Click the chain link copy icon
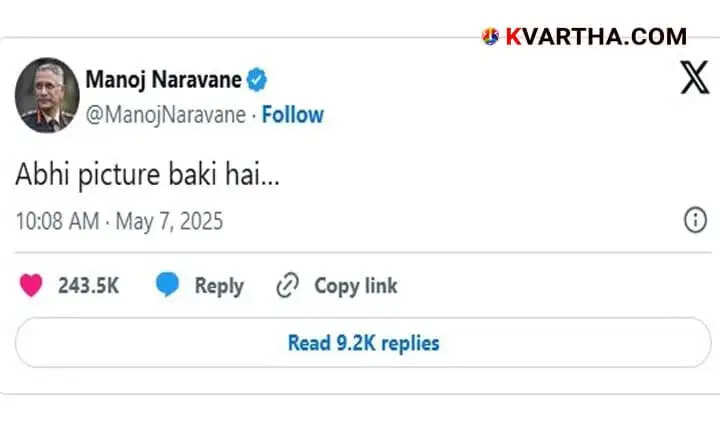Viewport: 720px width, 430px height. (287, 286)
